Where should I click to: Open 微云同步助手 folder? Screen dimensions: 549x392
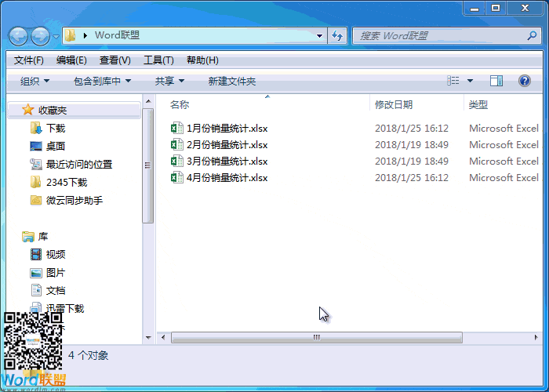pos(75,201)
